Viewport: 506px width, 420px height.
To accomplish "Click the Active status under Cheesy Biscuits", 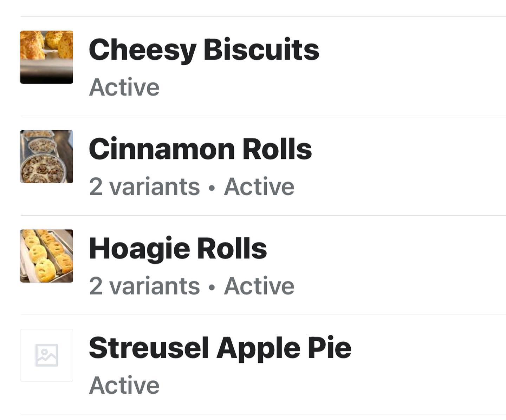I will [124, 87].
